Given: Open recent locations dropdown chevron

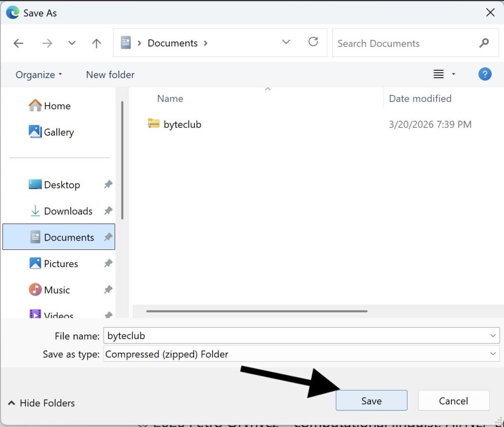Looking at the screenshot, I should coord(72,43).
